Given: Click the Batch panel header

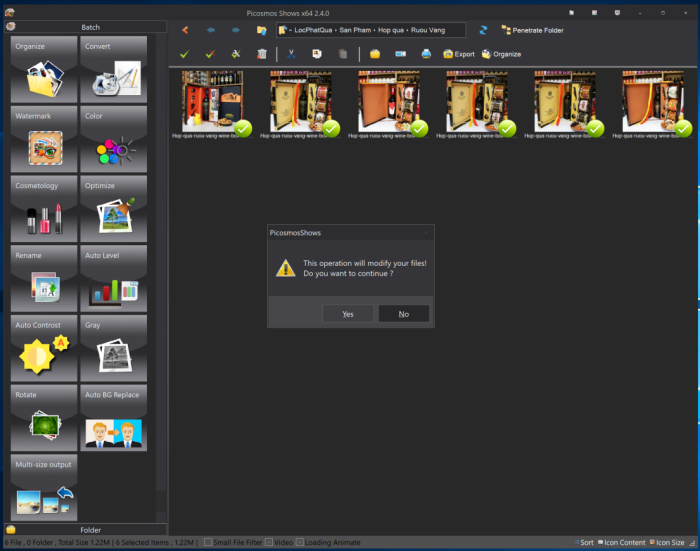Looking at the screenshot, I should (x=84, y=27).
